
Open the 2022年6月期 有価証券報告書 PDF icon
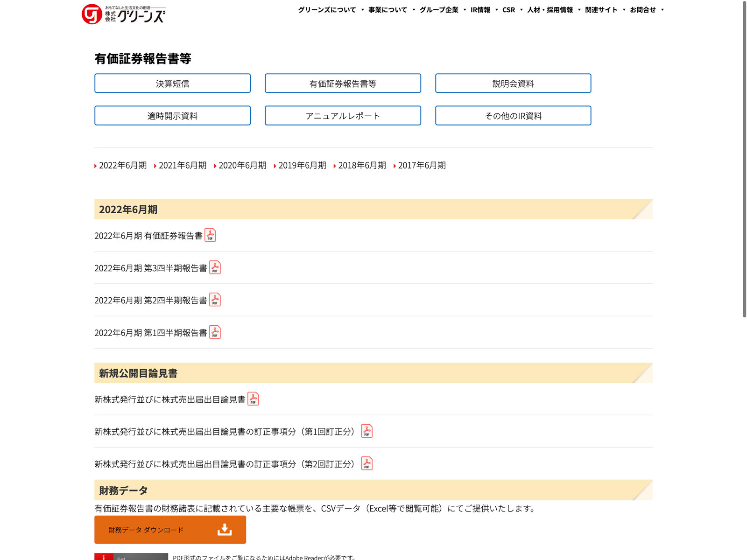(210, 235)
